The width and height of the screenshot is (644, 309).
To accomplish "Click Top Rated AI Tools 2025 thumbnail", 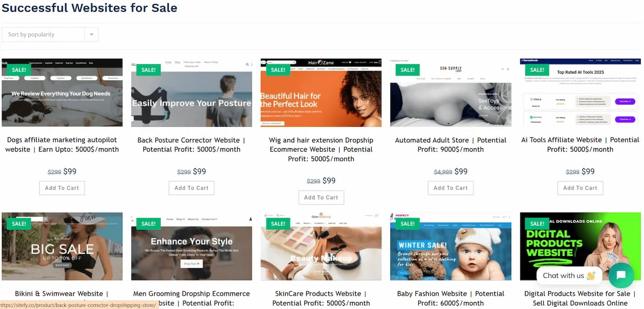I will coord(580,92).
